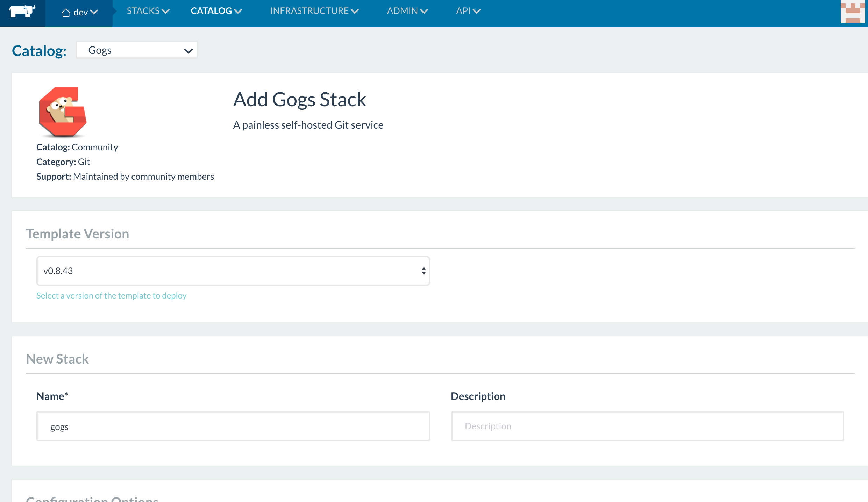Click the chevron next to STACKS

(166, 12)
